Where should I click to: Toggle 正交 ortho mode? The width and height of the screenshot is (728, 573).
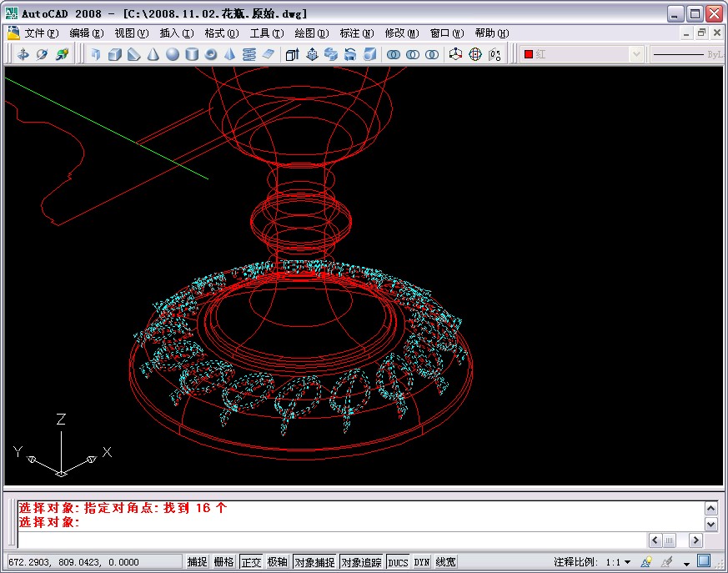(251, 562)
